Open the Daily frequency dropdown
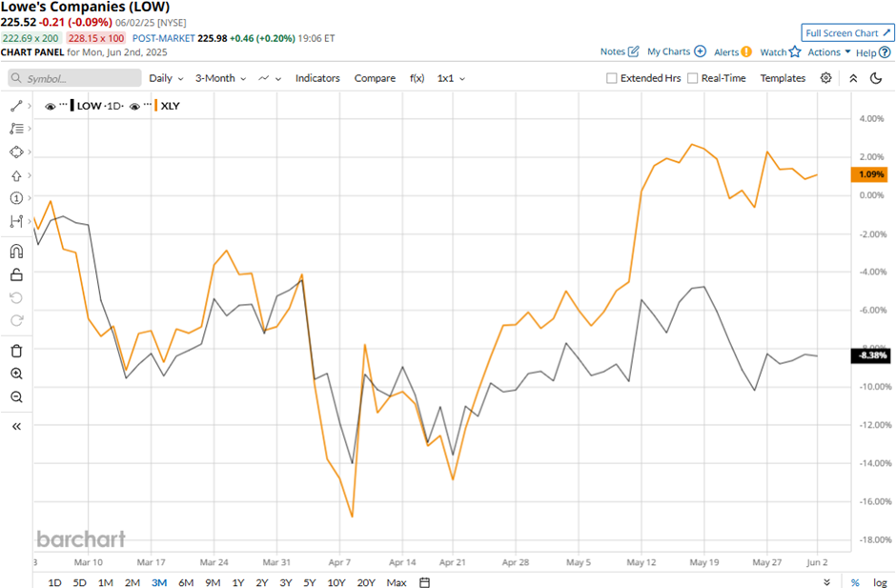 click(x=166, y=78)
